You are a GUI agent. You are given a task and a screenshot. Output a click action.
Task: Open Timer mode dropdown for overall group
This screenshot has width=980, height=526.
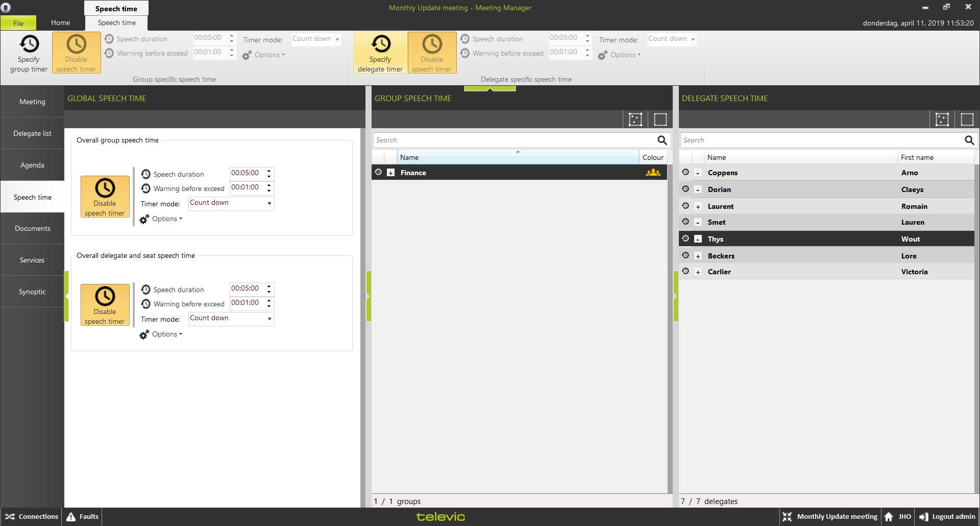tap(231, 203)
